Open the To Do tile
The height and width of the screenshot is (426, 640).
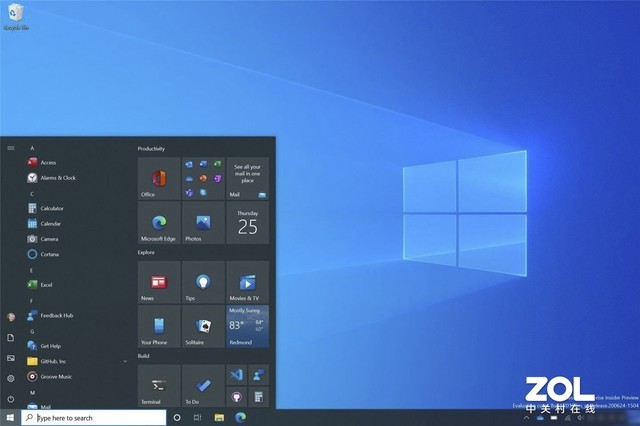pos(203,386)
